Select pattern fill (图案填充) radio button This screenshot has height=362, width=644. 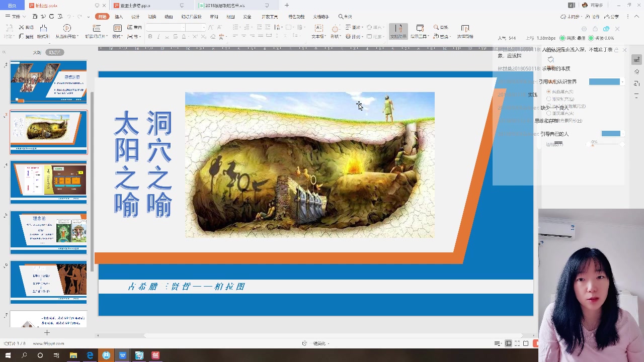coord(548,113)
